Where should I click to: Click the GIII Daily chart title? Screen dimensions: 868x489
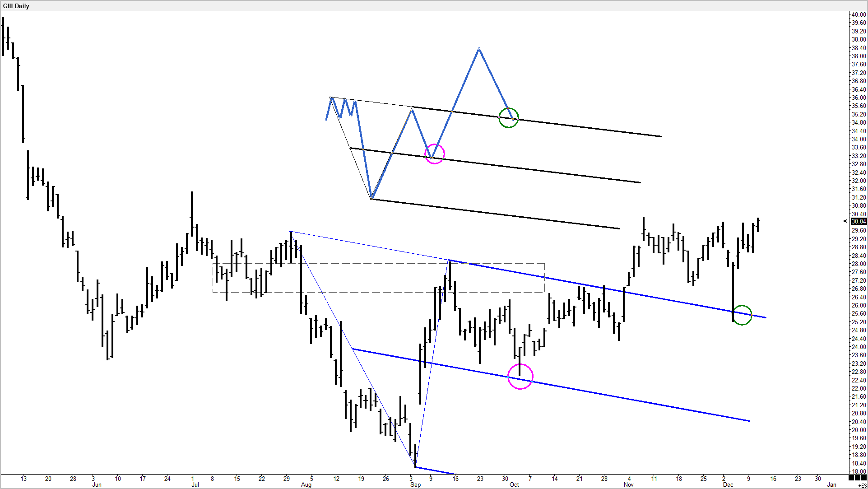coord(16,6)
